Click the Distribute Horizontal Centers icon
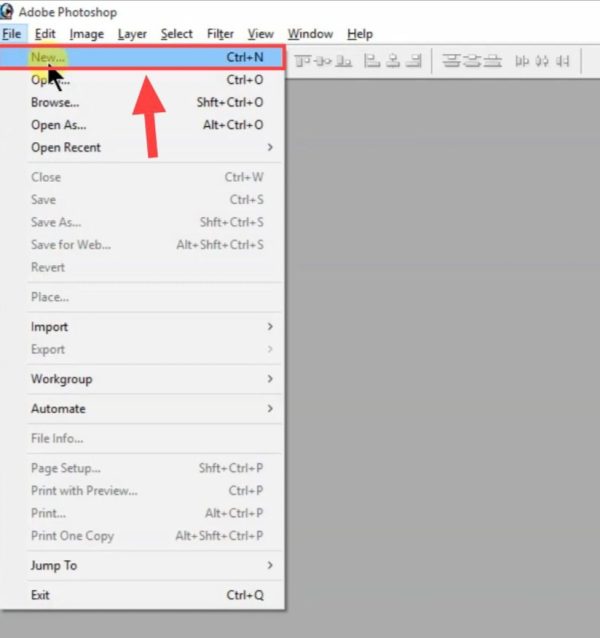The image size is (600, 638). [x=542, y=61]
